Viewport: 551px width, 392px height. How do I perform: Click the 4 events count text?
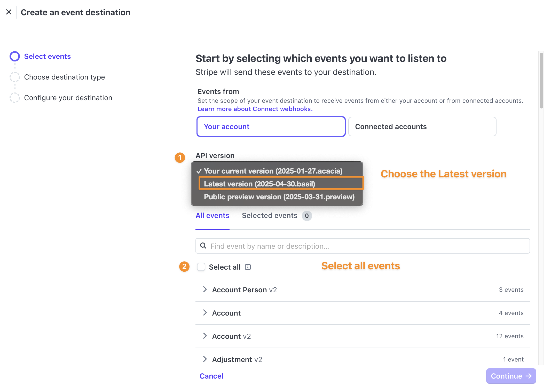coord(511,313)
